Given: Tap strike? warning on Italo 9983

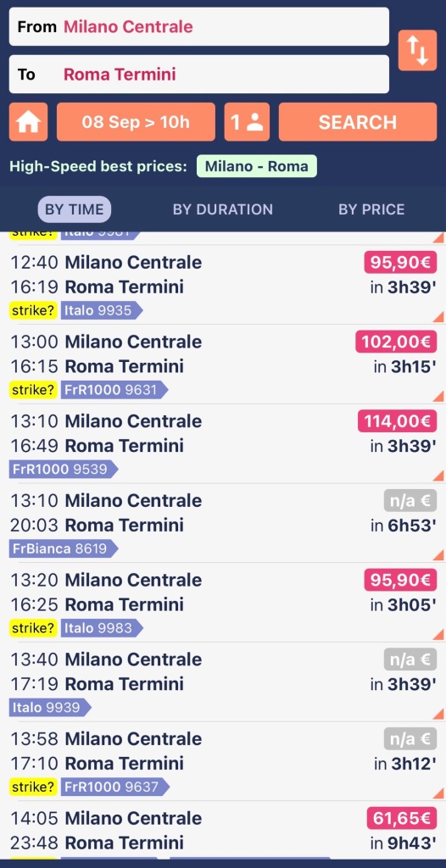Looking at the screenshot, I should tap(33, 628).
